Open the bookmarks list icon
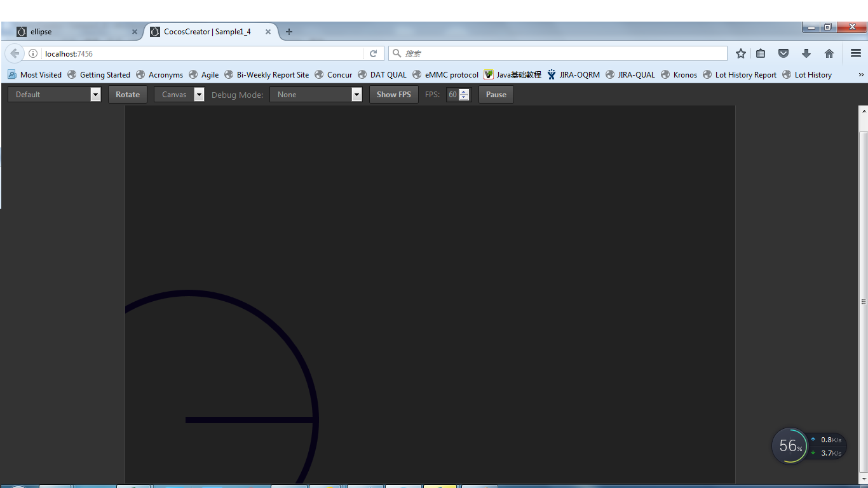The height and width of the screenshot is (488, 868). [761, 54]
